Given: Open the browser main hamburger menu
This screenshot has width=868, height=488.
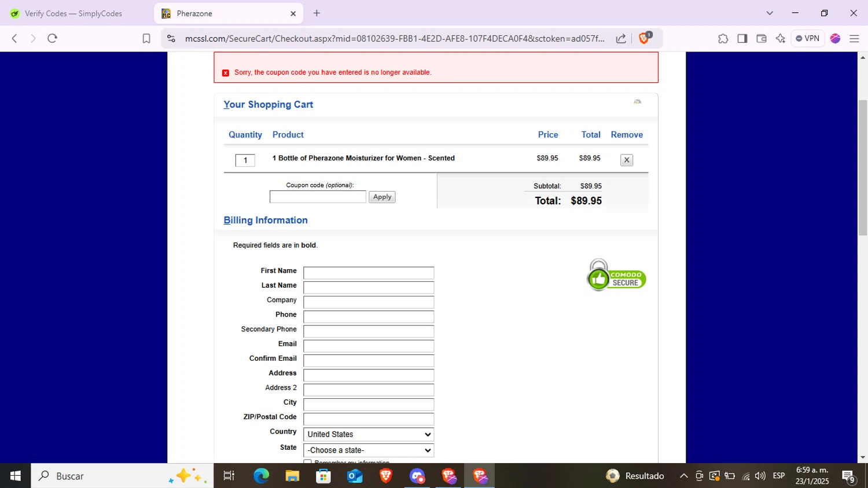Looking at the screenshot, I should click(854, 38).
